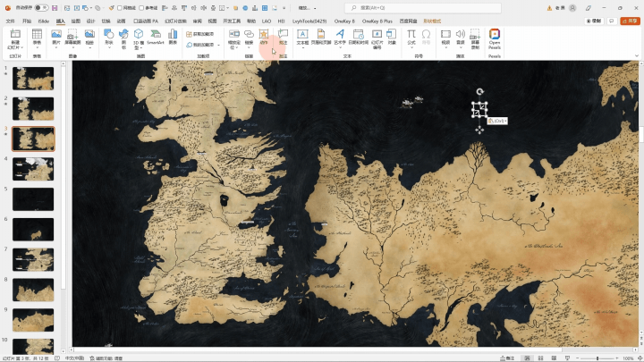Insert a text box (文本框)

click(x=302, y=36)
